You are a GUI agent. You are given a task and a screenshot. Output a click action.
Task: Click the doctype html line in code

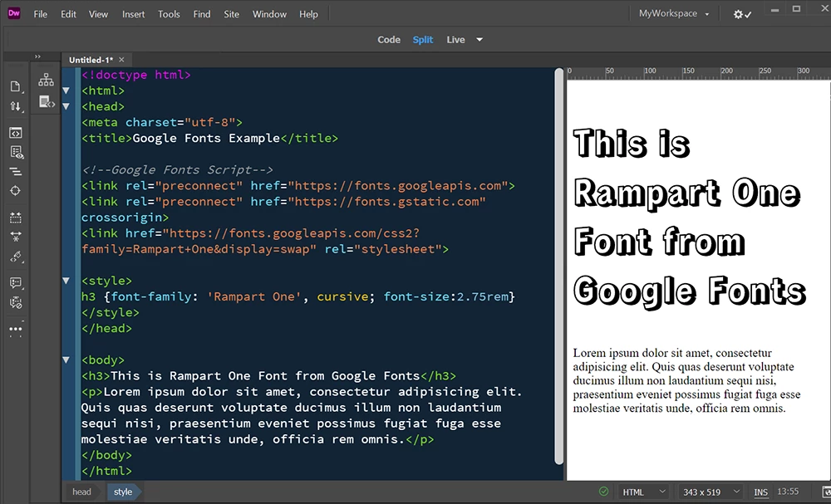[136, 75]
